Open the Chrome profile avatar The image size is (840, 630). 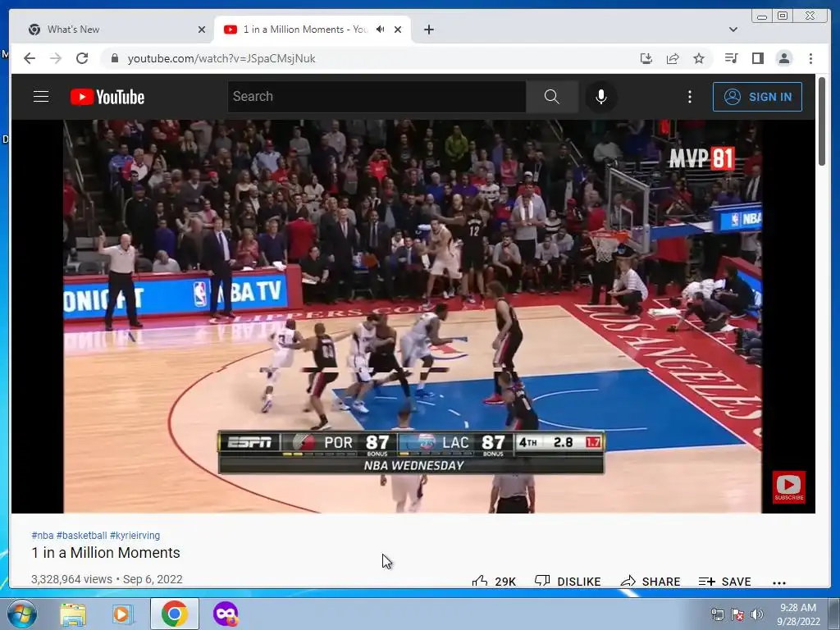point(783,58)
